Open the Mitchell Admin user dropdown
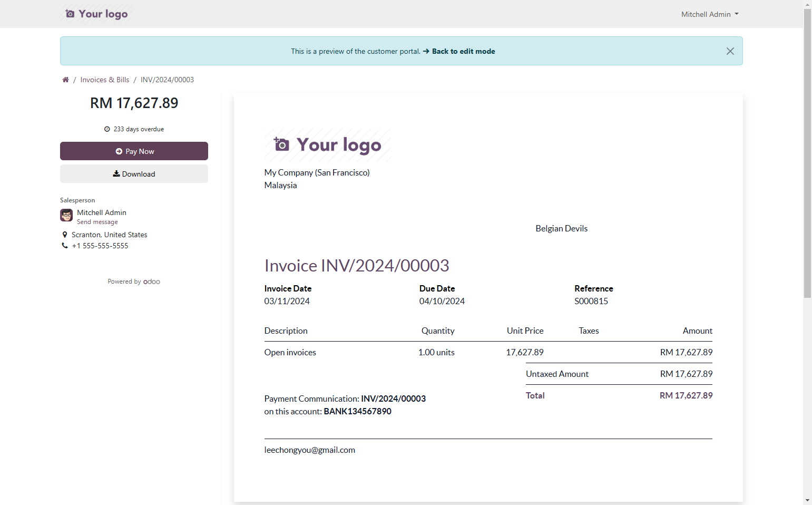This screenshot has width=812, height=505. (x=710, y=14)
